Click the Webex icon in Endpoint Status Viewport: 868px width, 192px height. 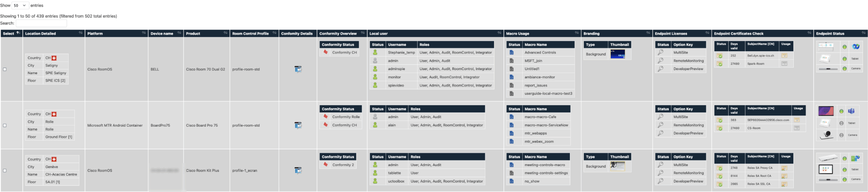pos(856,47)
